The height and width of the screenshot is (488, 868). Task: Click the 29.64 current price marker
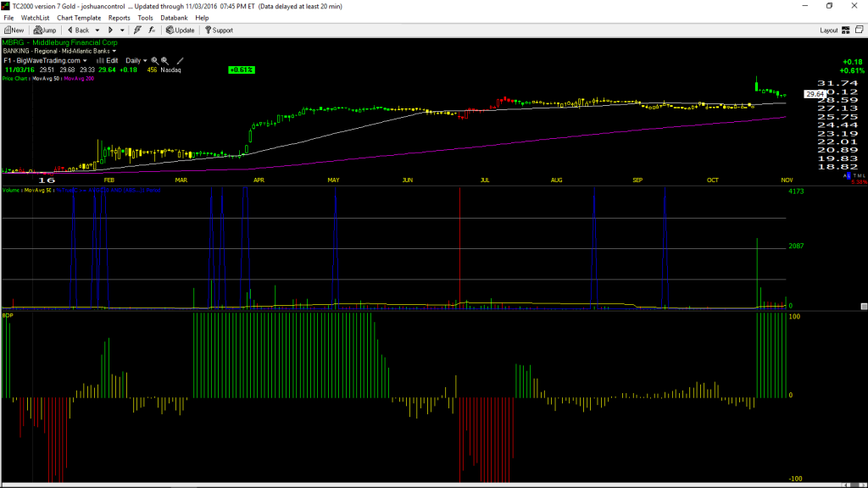point(815,94)
